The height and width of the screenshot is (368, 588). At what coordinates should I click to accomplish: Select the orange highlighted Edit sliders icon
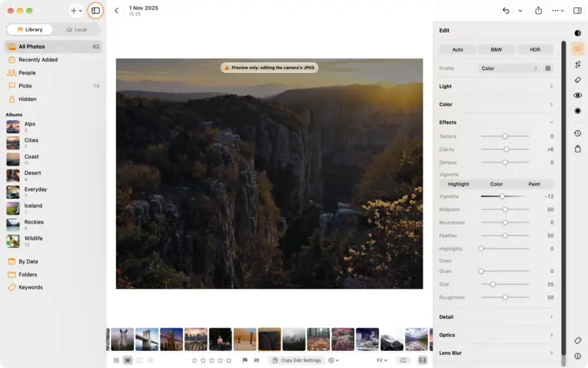pyautogui.click(x=578, y=49)
